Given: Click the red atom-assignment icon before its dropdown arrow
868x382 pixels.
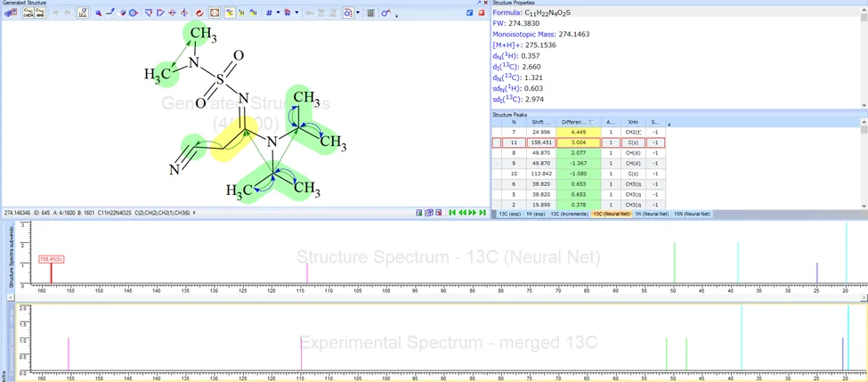Looking at the screenshot, I should pos(288,12).
